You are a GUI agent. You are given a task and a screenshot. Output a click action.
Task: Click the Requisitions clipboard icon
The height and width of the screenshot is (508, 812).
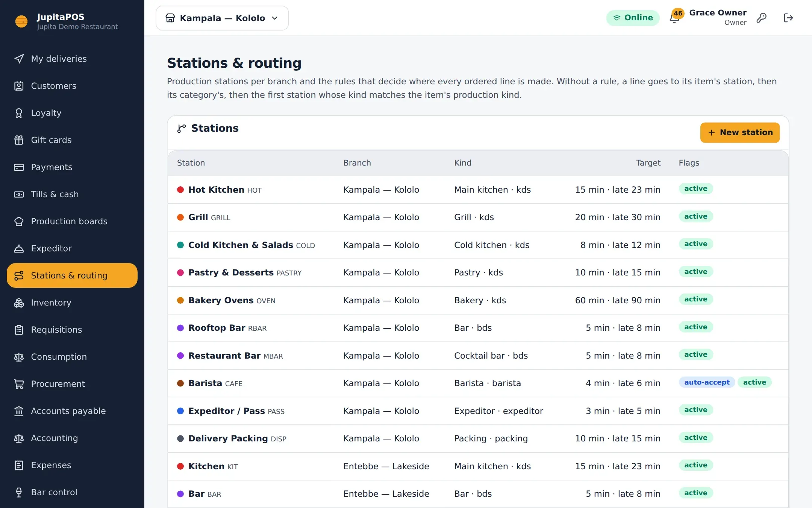(x=19, y=330)
